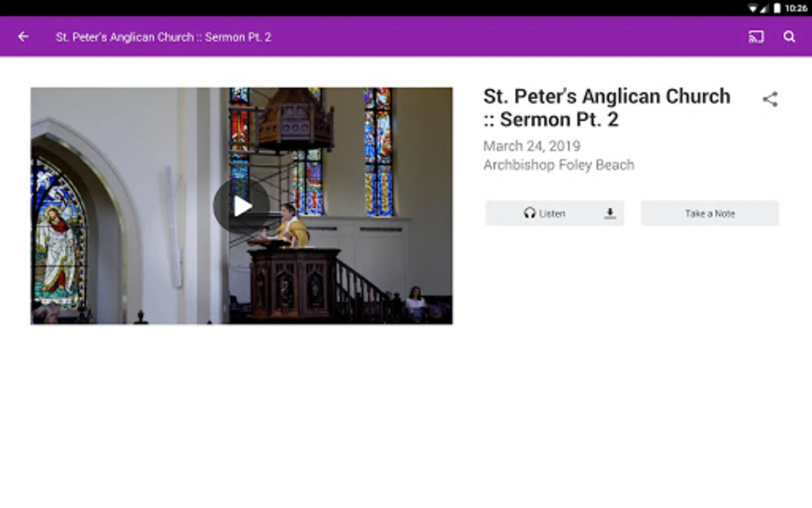
Task: Download the sermon audio
Action: coord(610,213)
